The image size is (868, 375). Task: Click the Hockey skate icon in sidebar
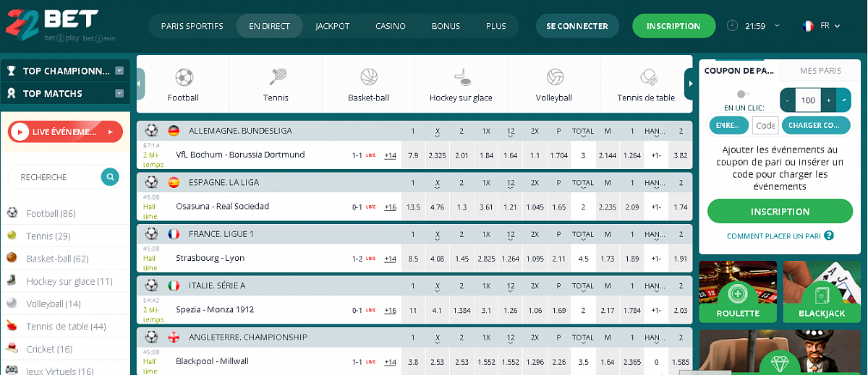pyautogui.click(x=12, y=281)
